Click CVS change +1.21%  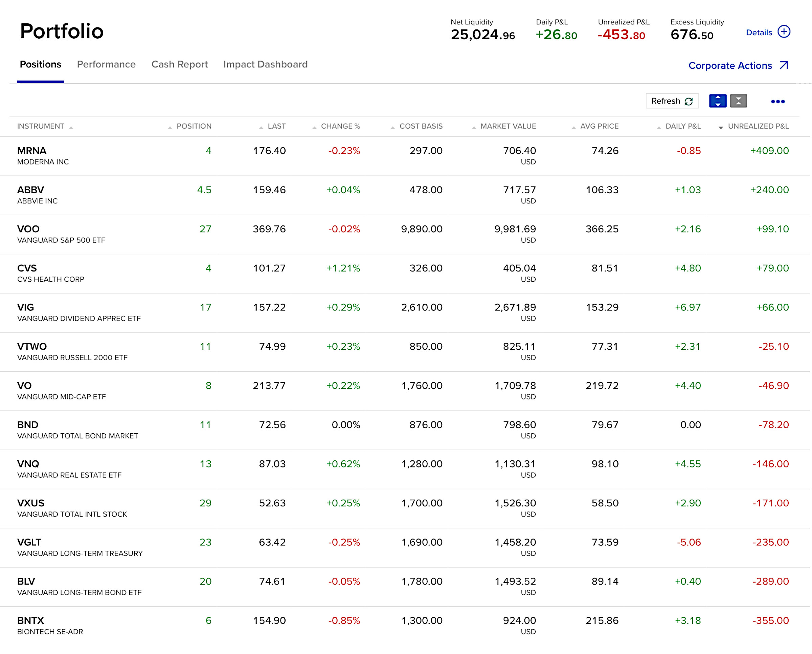pos(343,268)
